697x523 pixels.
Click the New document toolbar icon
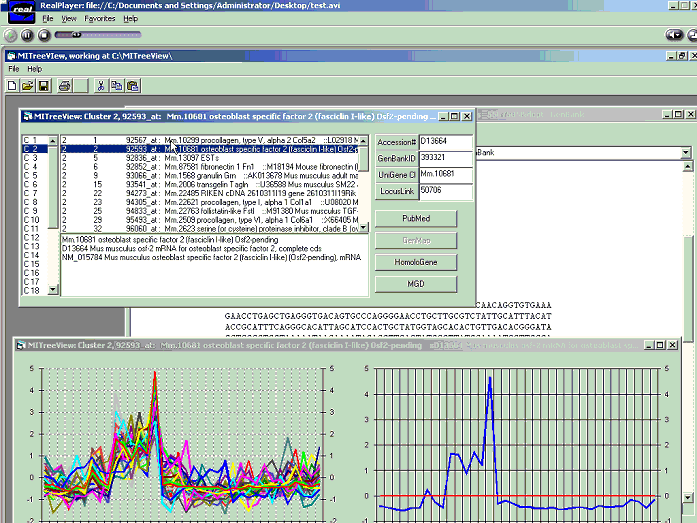pyautogui.click(x=12, y=86)
